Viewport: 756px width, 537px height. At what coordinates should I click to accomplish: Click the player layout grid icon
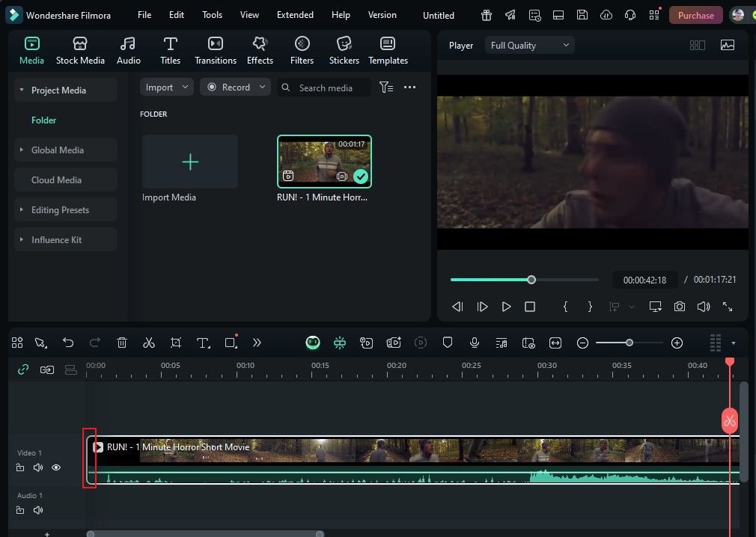coord(697,46)
